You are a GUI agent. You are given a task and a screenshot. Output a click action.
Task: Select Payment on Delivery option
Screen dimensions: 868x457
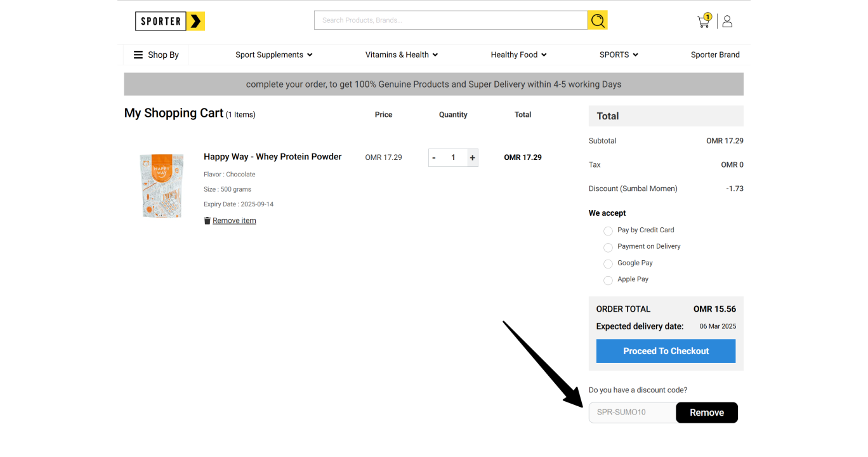608,248
